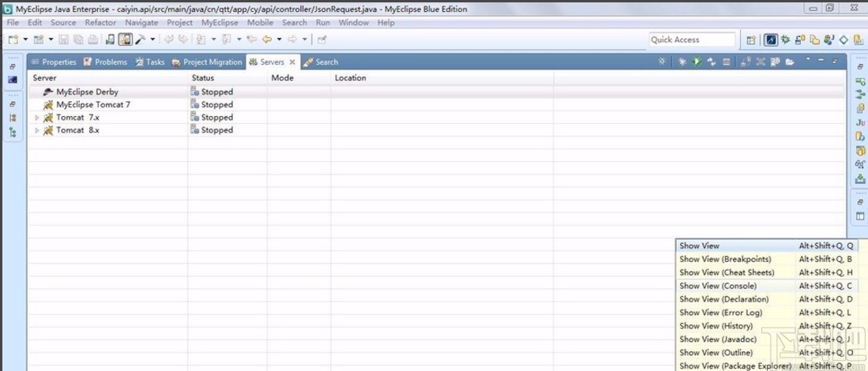Click the yellow Back navigation arrow
Screen dimensions: 868x371
[x=267, y=39]
